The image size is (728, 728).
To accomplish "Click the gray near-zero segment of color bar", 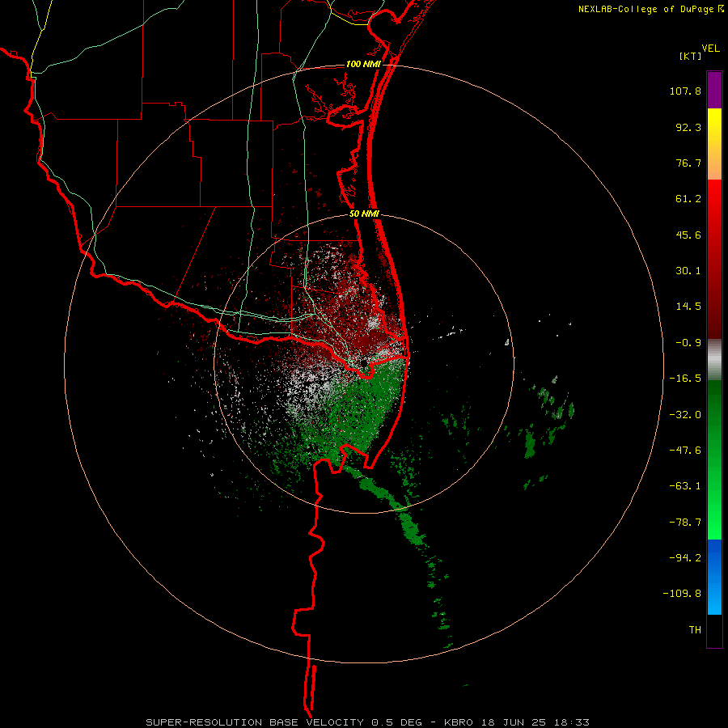I will point(714,359).
